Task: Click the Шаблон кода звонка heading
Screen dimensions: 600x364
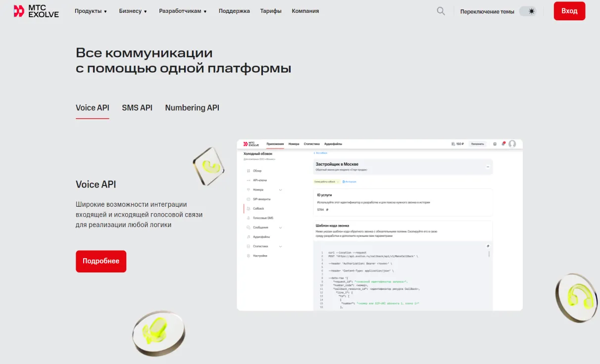Action: 332,226
